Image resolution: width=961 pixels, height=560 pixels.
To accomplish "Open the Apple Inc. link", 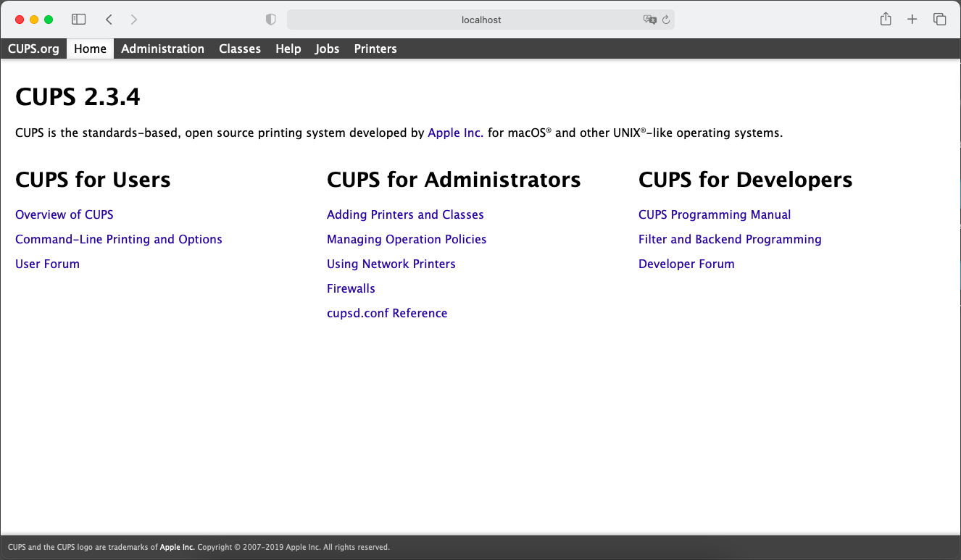I will coord(455,133).
